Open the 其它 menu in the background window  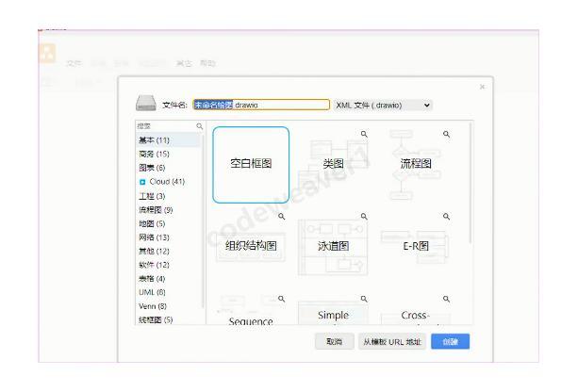point(184,63)
